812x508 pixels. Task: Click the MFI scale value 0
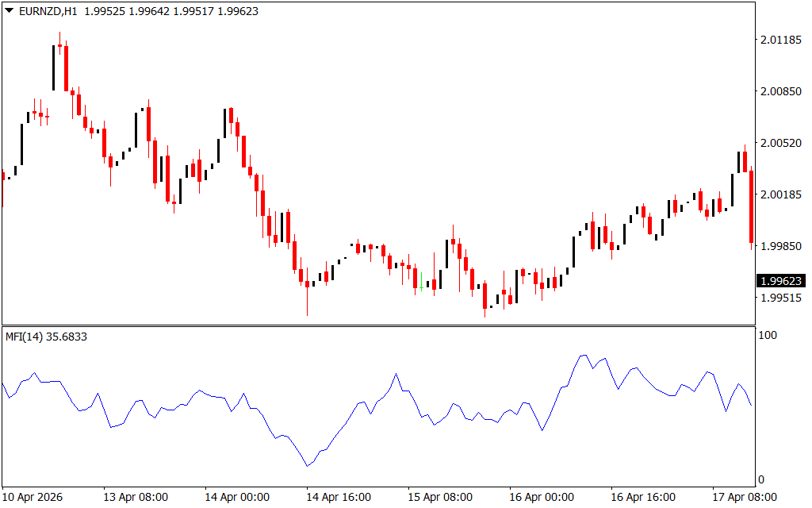tap(761, 480)
